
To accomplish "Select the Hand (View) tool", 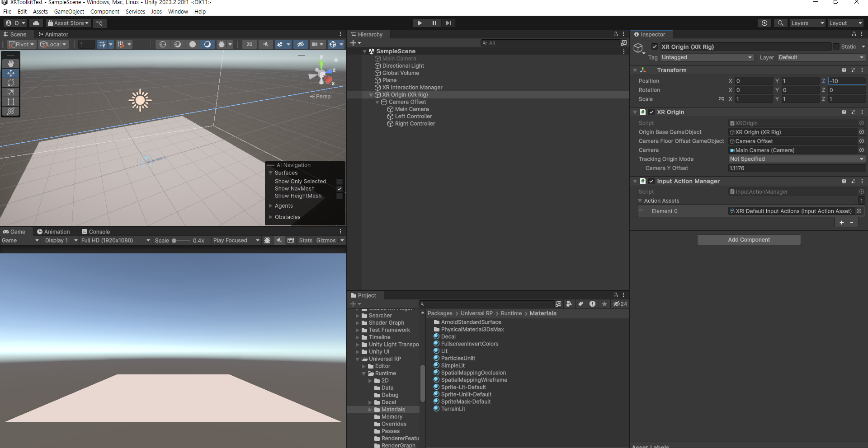I will coord(11,64).
